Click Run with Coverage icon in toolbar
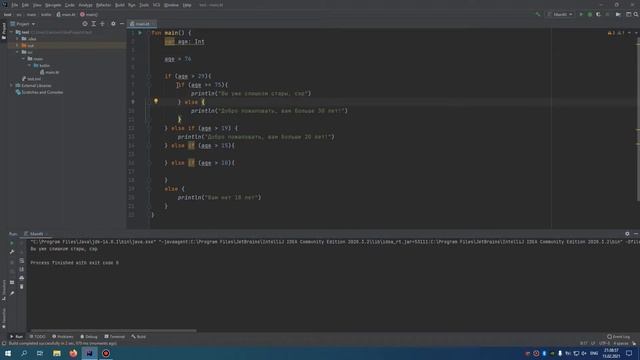Viewport: 640px width, 360px height. (598, 14)
